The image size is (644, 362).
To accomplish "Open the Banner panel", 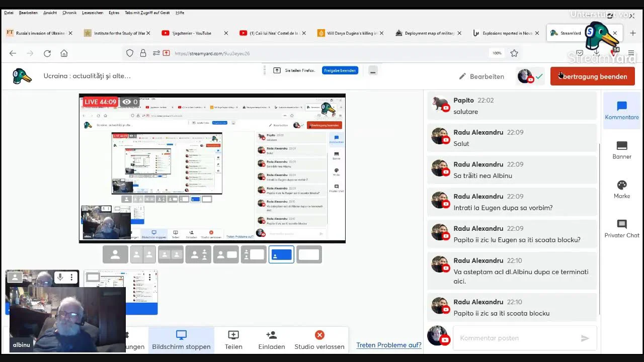I will [x=622, y=150].
